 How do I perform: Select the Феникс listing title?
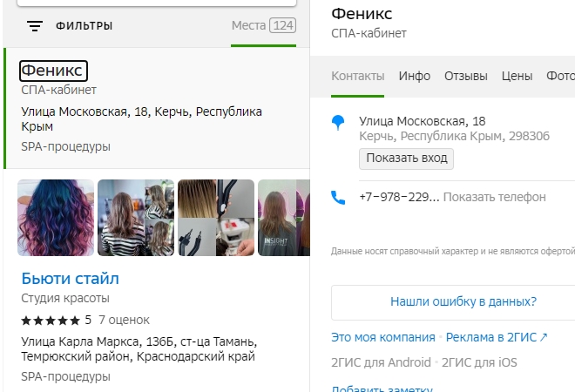point(52,71)
